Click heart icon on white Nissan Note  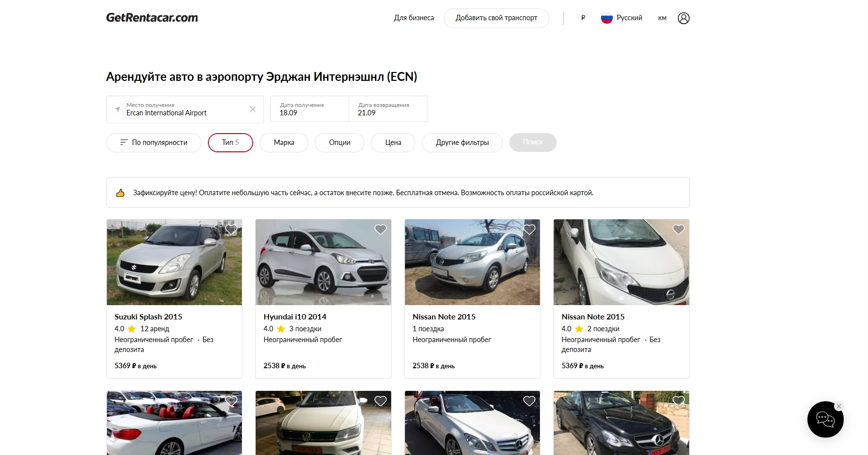tap(678, 229)
